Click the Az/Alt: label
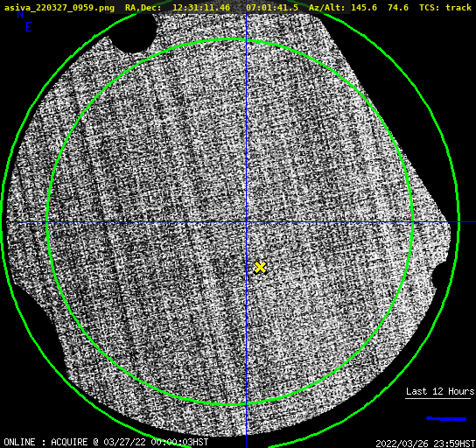Image resolution: width=476 pixels, height=448 pixels. coord(327,8)
